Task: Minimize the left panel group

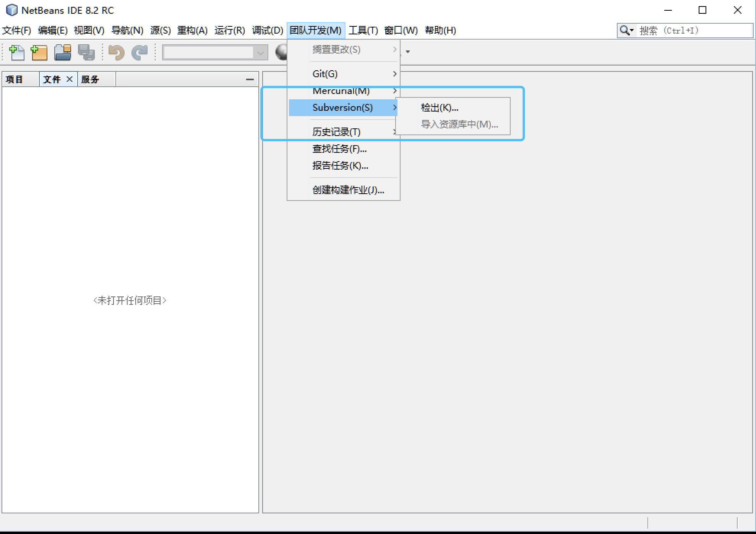Action: [250, 79]
